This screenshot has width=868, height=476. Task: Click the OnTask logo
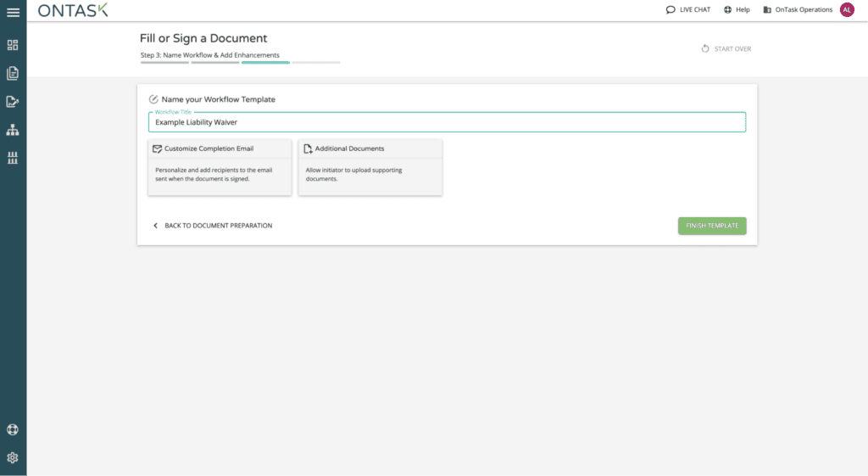tap(73, 10)
